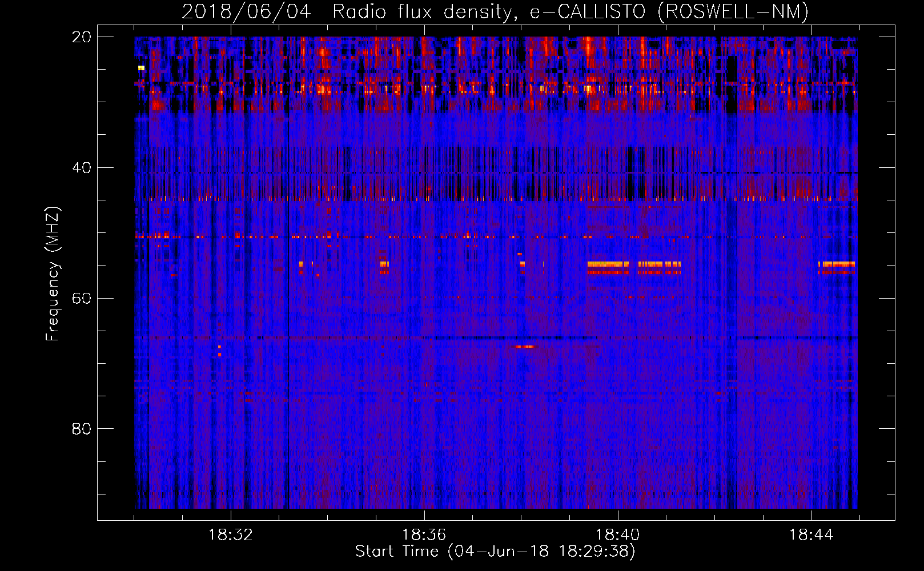
Task: Click the 20 MHz frequency tick label
Action: [x=82, y=37]
